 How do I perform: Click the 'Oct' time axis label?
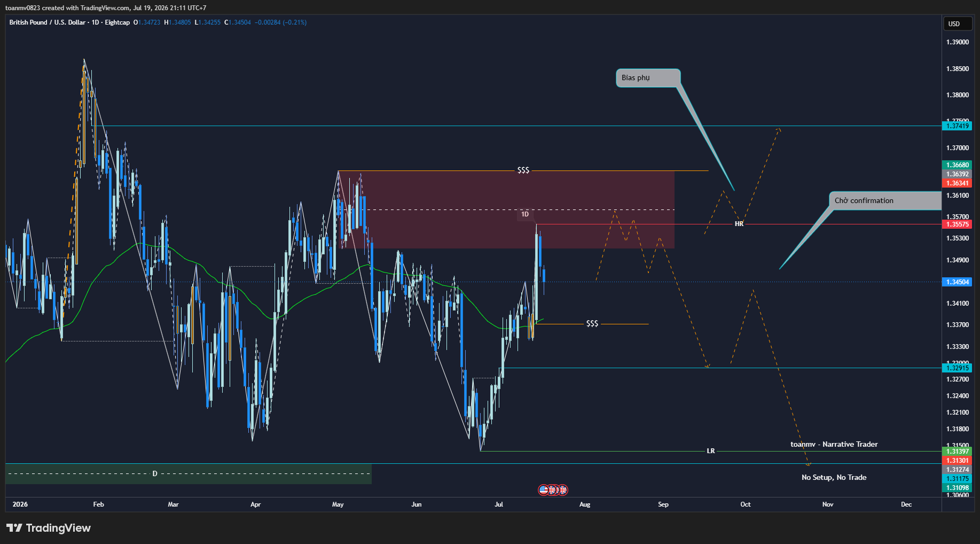[x=745, y=504]
